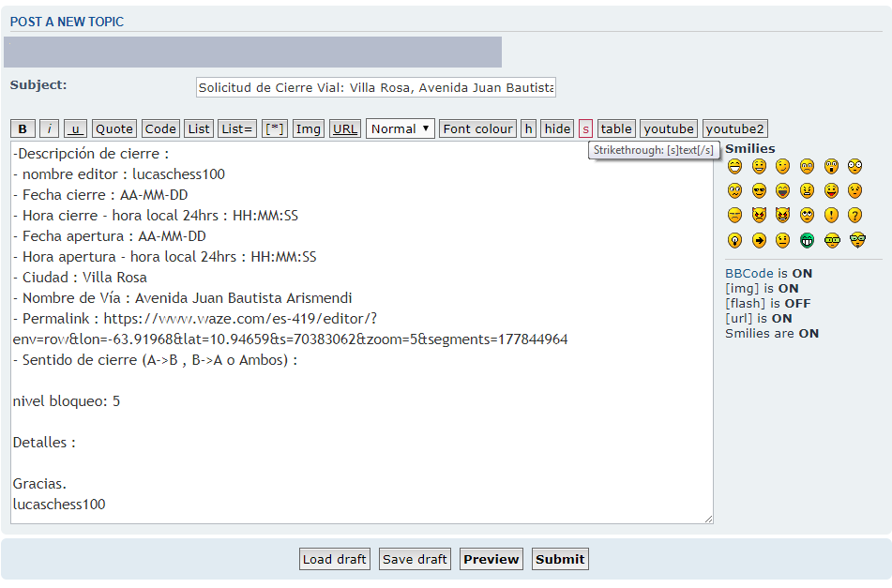Viewport: 892px width, 588px height.
Task: Toggle underline formatting with u button
Action: coord(75,129)
